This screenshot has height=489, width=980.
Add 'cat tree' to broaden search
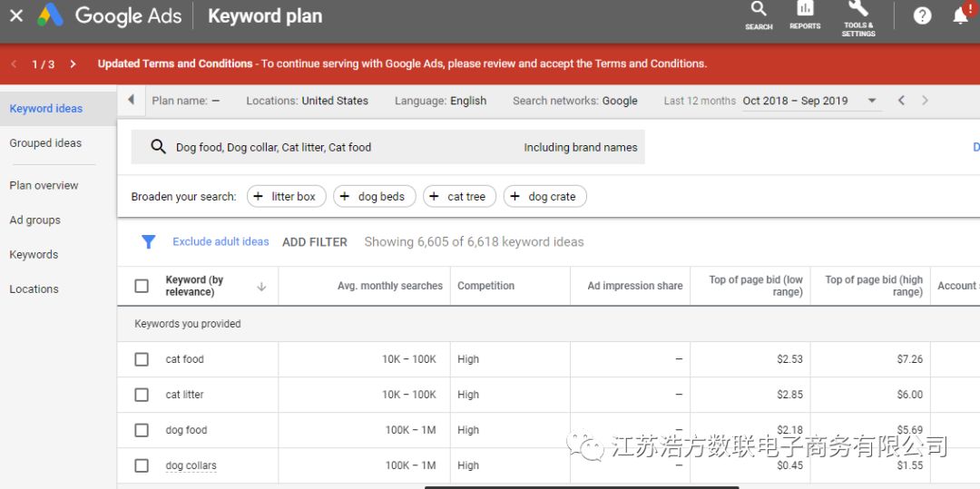459,196
